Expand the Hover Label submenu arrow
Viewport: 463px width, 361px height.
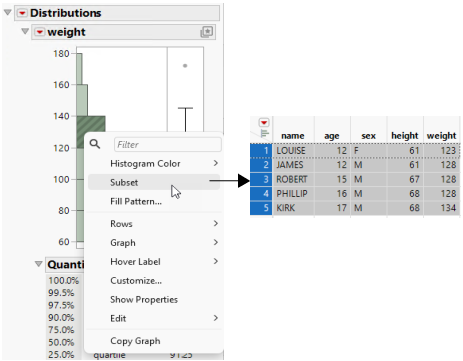(x=216, y=261)
